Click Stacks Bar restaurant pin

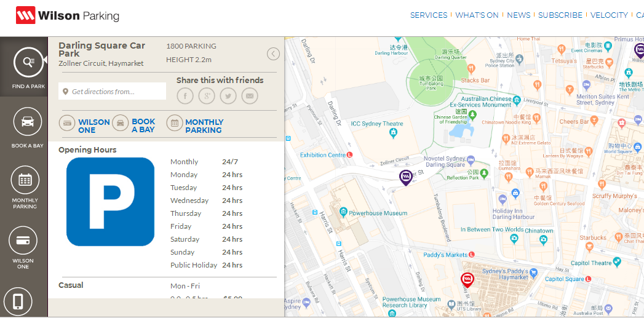[472, 68]
